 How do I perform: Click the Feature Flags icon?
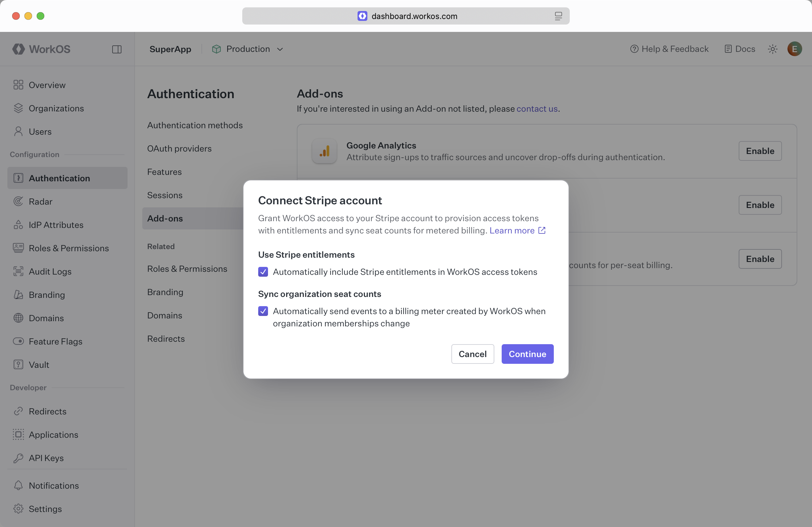point(18,341)
